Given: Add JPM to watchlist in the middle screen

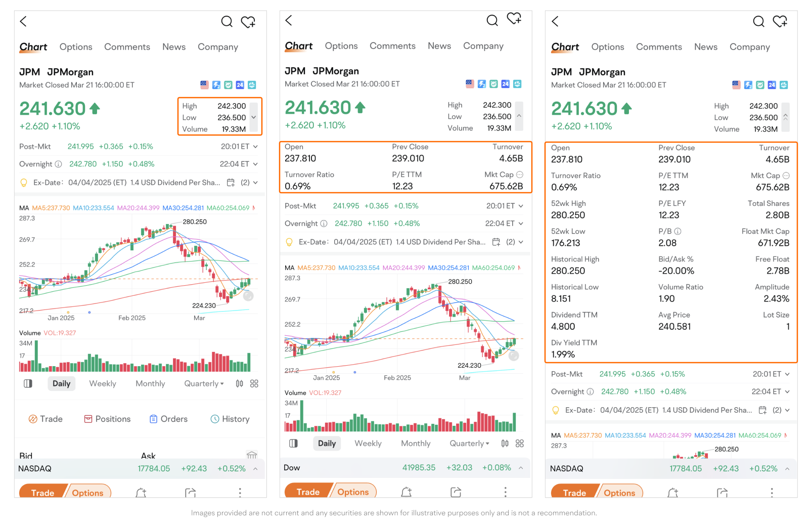Looking at the screenshot, I should tap(514, 19).
